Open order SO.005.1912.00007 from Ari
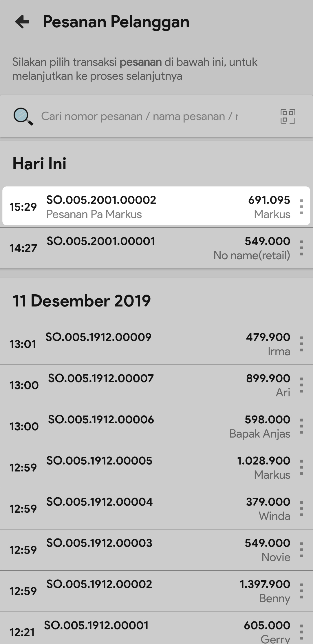Viewport: 313px width, 644px height. pyautogui.click(x=145, y=385)
